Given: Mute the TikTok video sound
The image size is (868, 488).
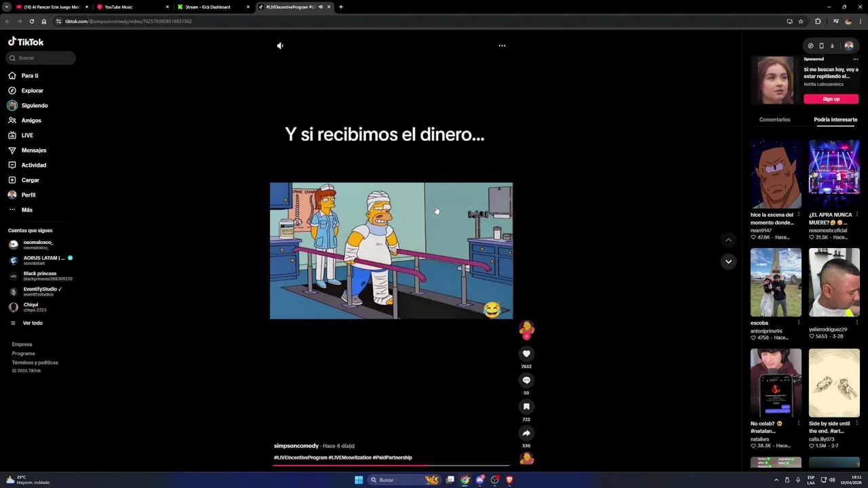Looking at the screenshot, I should click(280, 45).
